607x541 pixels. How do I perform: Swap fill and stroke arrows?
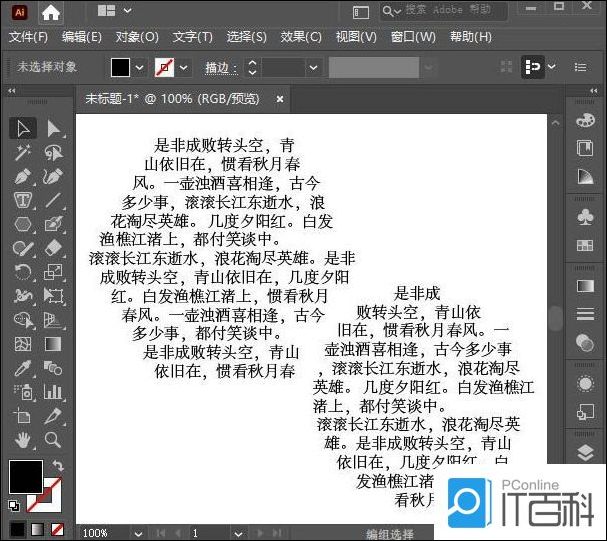point(58,465)
